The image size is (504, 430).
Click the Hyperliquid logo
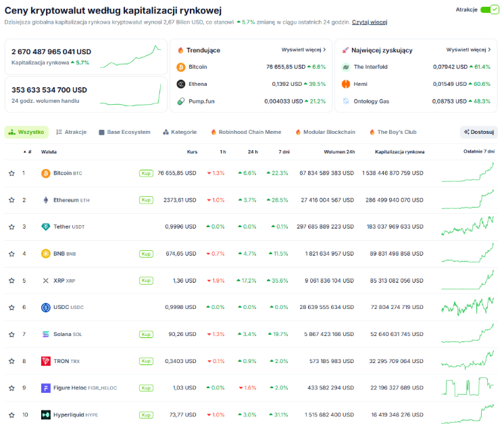(46, 415)
